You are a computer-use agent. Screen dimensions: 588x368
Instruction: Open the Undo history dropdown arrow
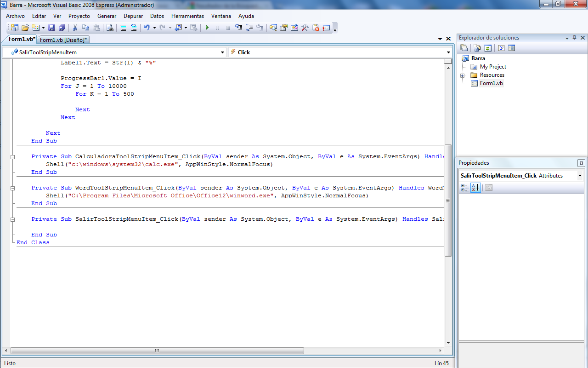pos(154,28)
